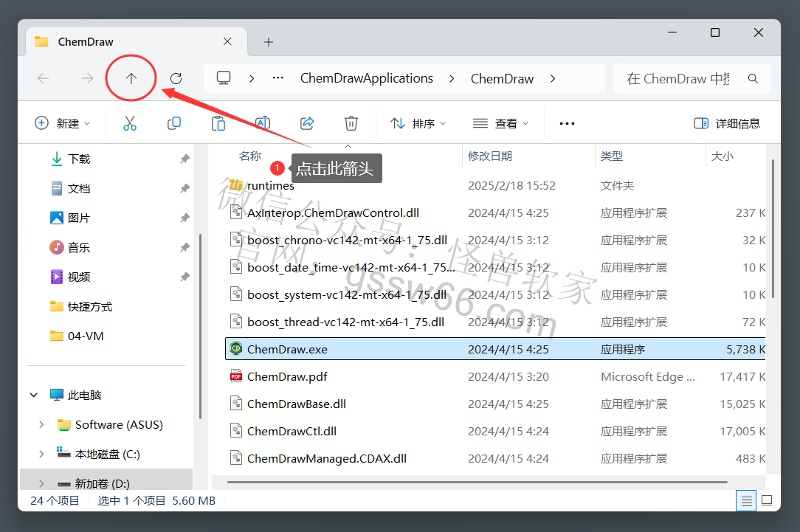This screenshot has width=800, height=532.
Task: Unpin the Videos quick access item
Action: (185, 277)
